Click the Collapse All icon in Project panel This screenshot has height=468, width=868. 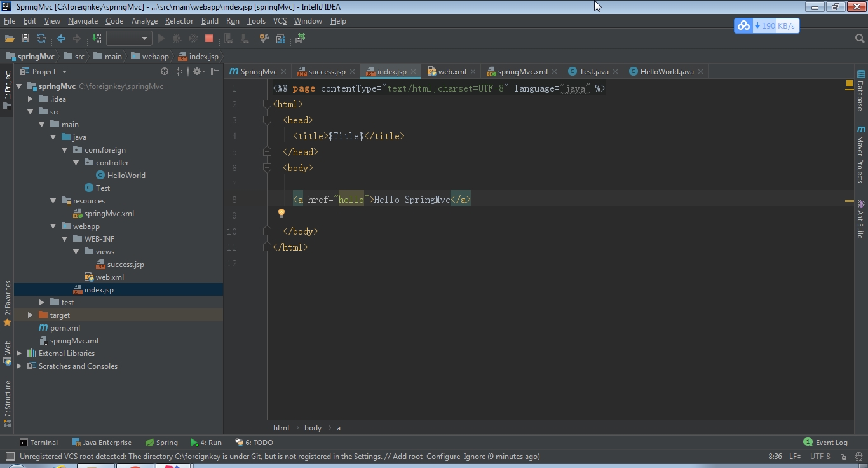[179, 71]
